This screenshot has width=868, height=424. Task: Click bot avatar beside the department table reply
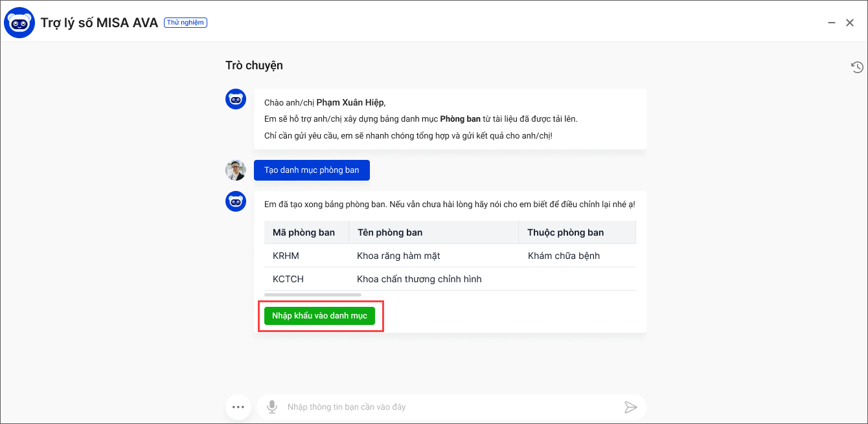236,201
